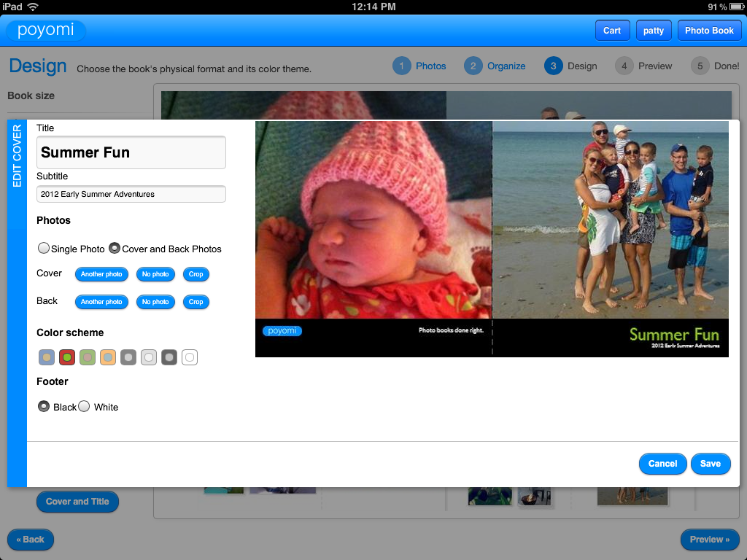Choose the orange and light blue color scheme
The width and height of the screenshot is (747, 560).
click(x=108, y=357)
